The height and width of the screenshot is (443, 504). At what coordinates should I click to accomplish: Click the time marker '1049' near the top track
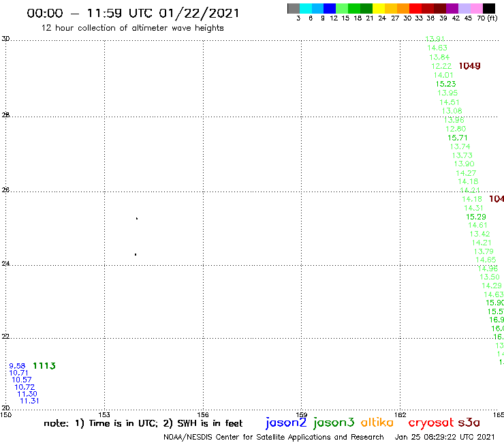(x=470, y=66)
